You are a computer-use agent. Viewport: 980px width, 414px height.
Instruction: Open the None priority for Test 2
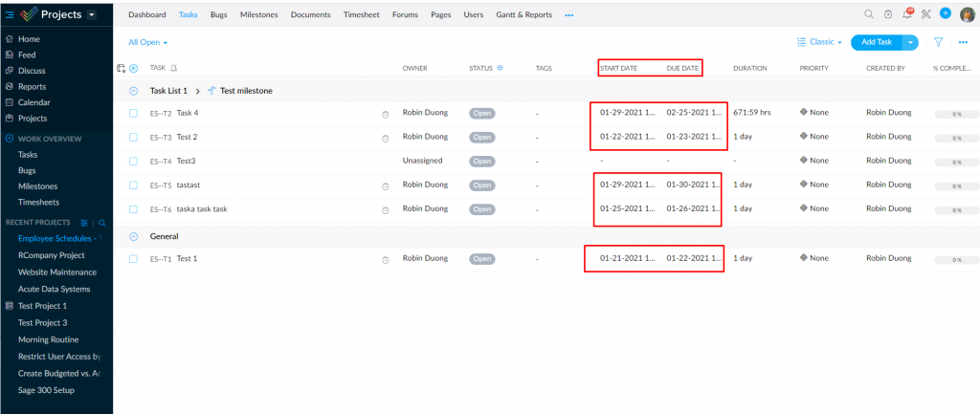point(814,136)
